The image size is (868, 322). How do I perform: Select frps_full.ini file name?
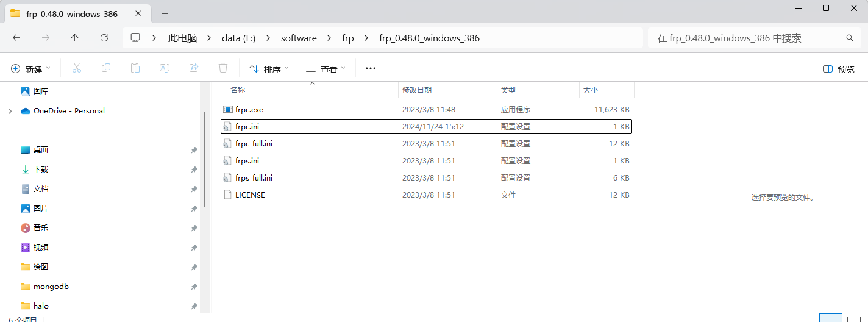pyautogui.click(x=254, y=178)
